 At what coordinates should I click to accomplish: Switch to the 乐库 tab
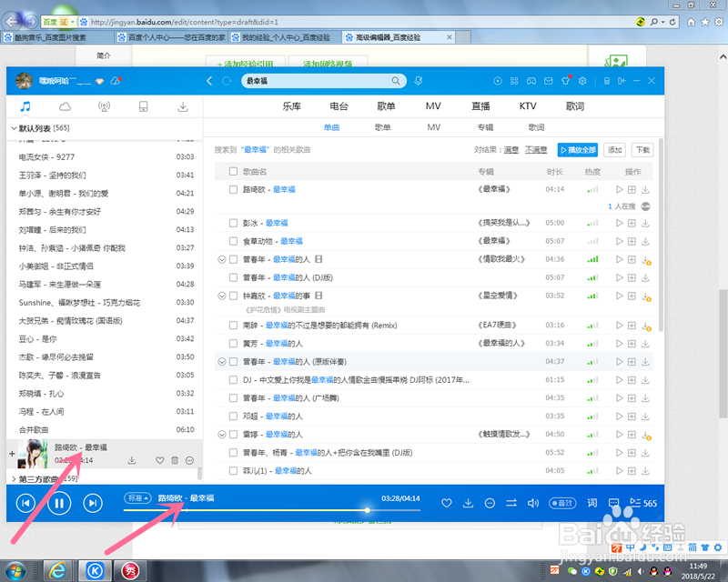coord(291,106)
